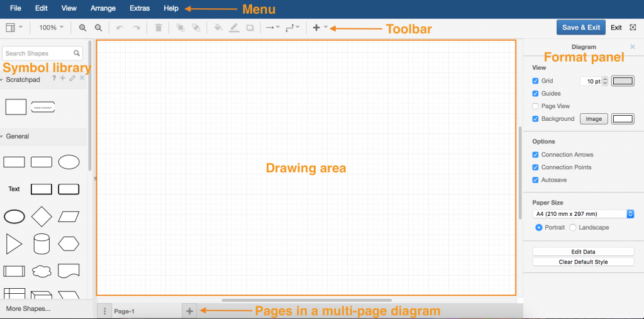Open the View menu
The image size is (644, 319).
click(69, 8)
